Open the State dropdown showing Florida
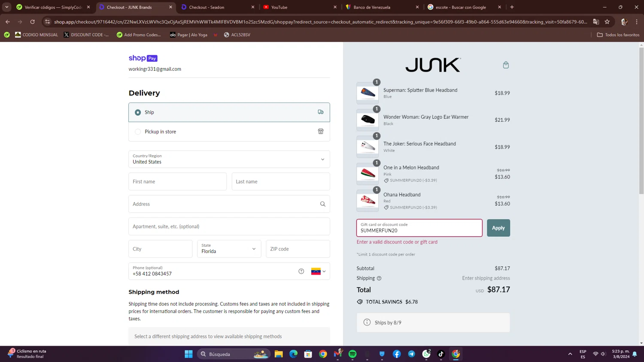Viewport: 644px width, 362px height. click(229, 249)
